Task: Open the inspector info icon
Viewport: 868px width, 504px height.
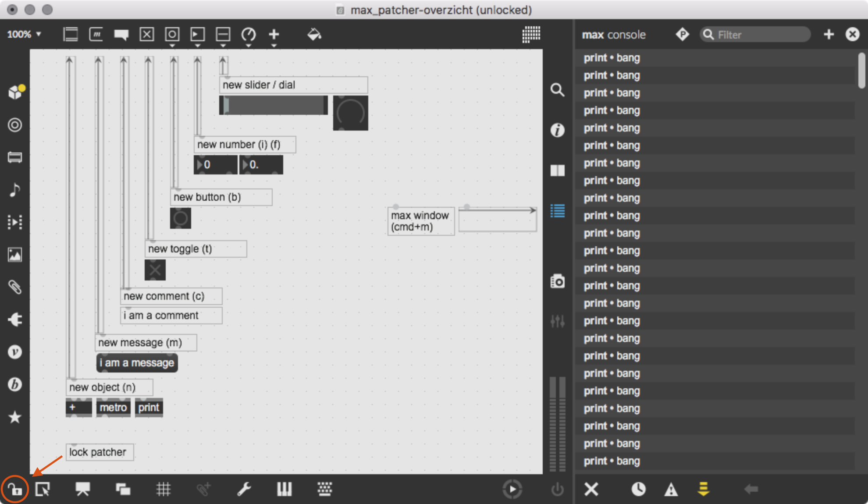Action: tap(557, 130)
